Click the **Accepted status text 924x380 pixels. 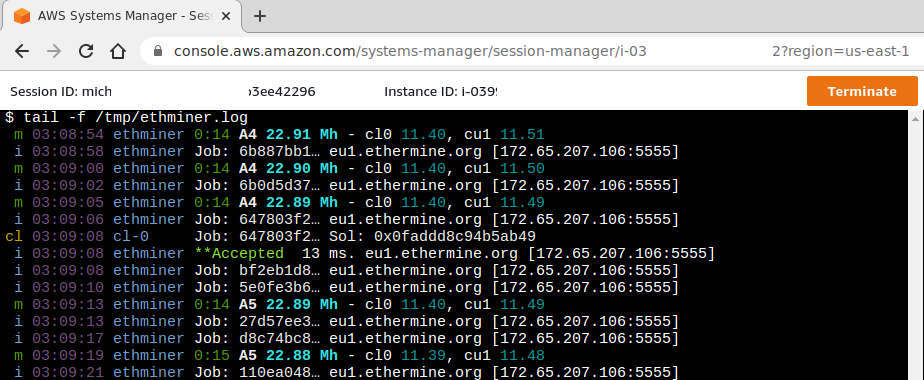239,254
